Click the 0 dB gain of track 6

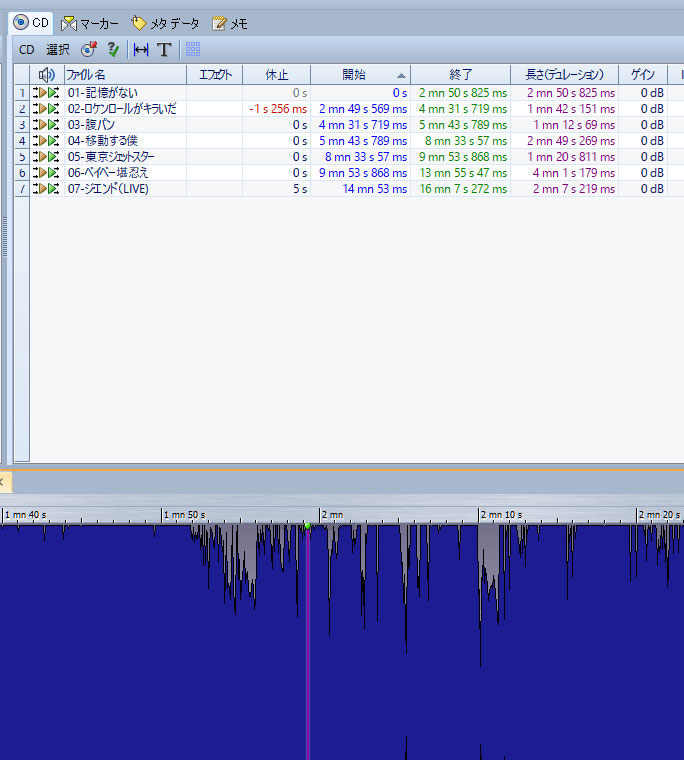click(652, 173)
